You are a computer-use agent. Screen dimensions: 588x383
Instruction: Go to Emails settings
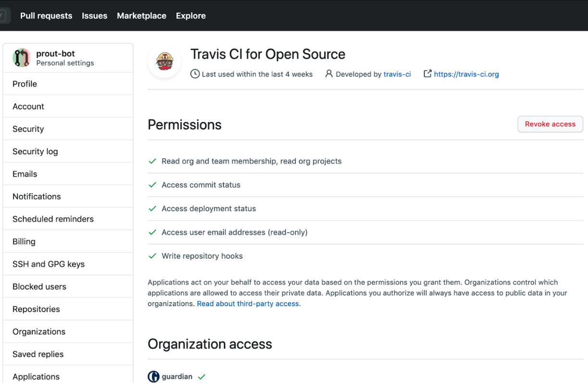pyautogui.click(x=68, y=174)
